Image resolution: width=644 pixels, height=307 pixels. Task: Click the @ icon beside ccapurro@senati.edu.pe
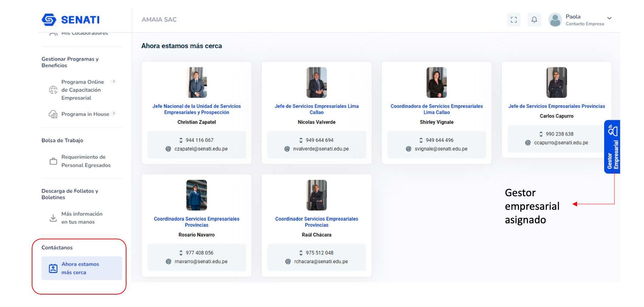[x=528, y=143]
